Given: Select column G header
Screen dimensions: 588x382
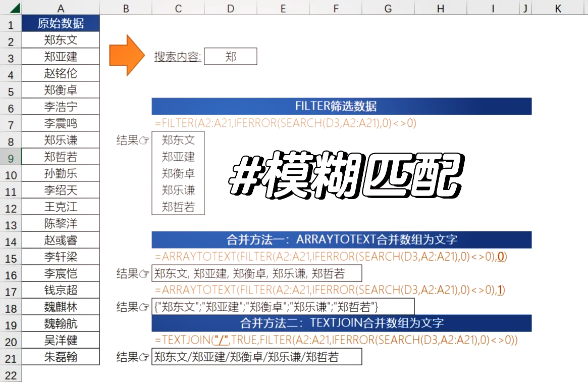Looking at the screenshot, I should [x=388, y=8].
